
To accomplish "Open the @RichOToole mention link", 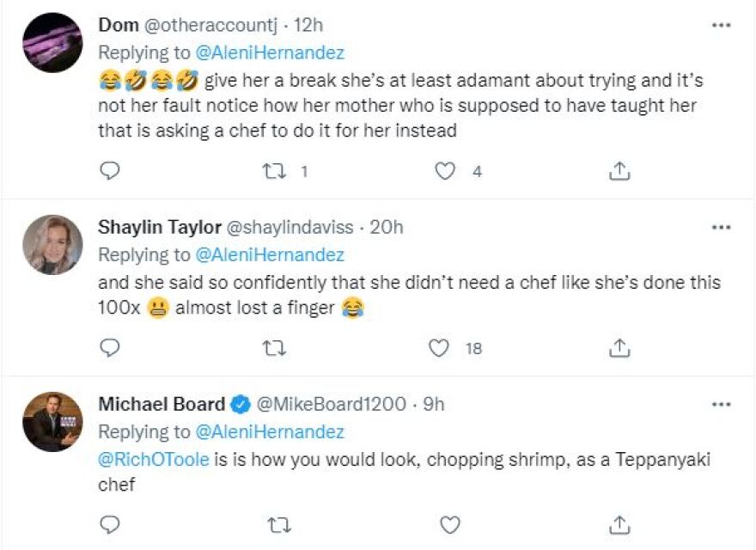I will tap(154, 459).
